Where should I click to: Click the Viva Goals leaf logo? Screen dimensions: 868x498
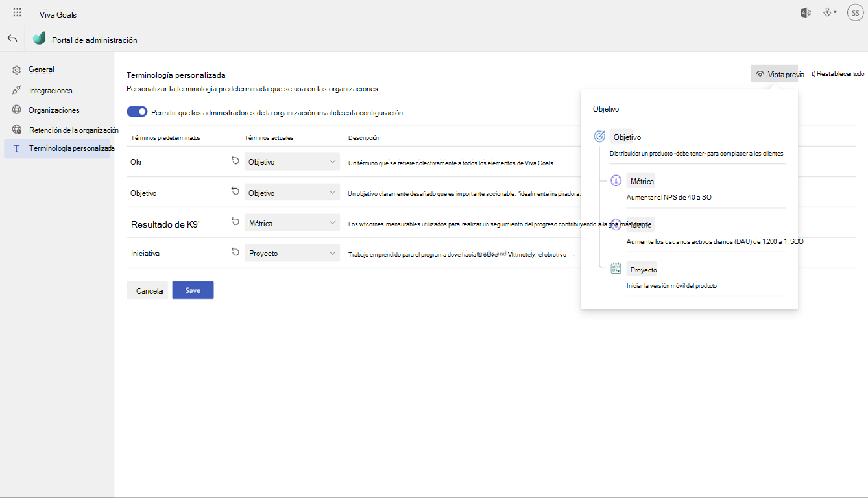40,38
